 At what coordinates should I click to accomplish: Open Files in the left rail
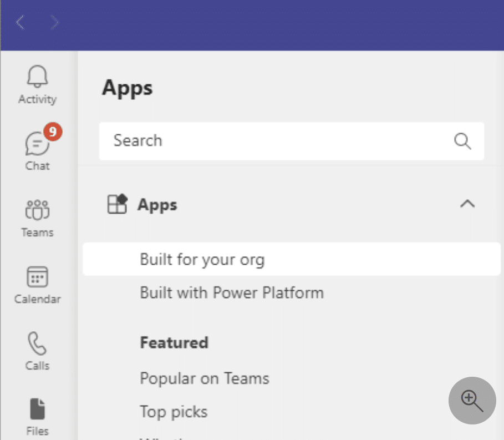tap(37, 411)
